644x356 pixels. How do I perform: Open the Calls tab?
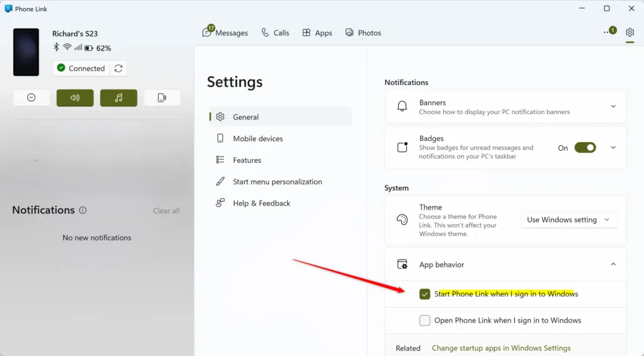click(x=275, y=33)
